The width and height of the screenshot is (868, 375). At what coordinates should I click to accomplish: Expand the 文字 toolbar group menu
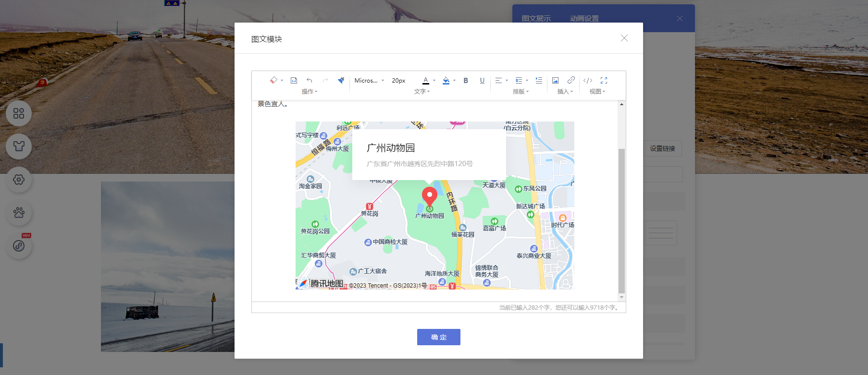point(422,91)
